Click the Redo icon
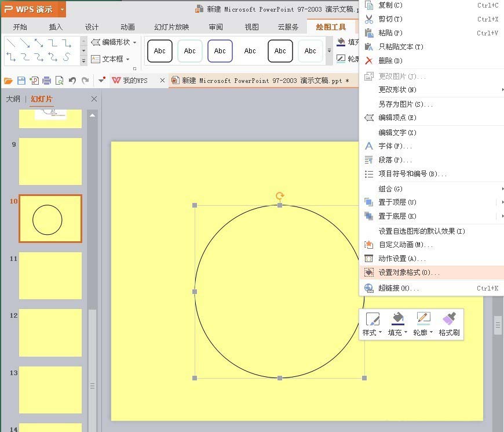This screenshot has width=504, height=432. [x=85, y=79]
